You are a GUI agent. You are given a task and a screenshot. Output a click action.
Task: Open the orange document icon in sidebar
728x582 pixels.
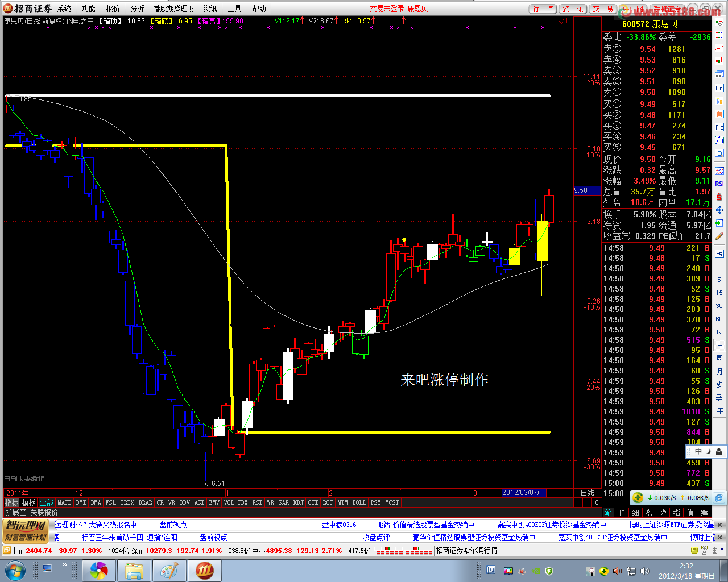click(x=719, y=114)
